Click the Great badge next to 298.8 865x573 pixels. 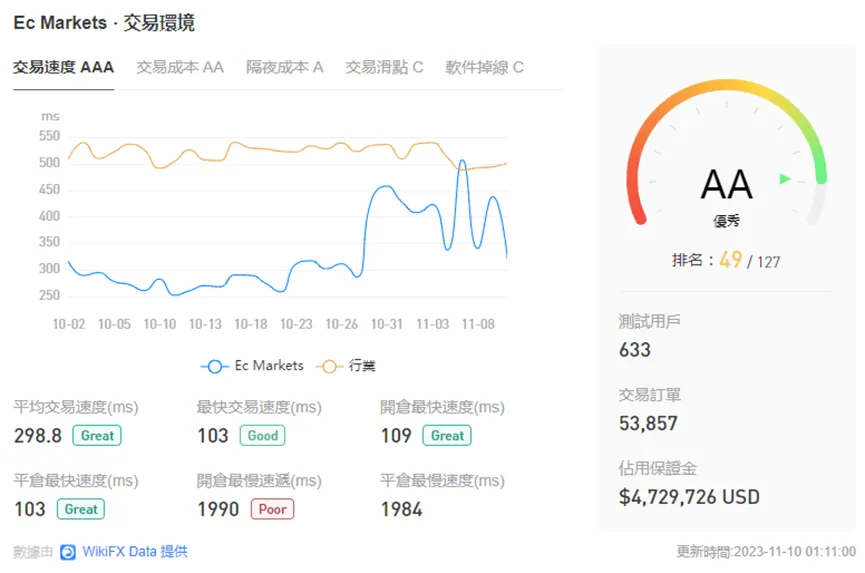coord(97,436)
